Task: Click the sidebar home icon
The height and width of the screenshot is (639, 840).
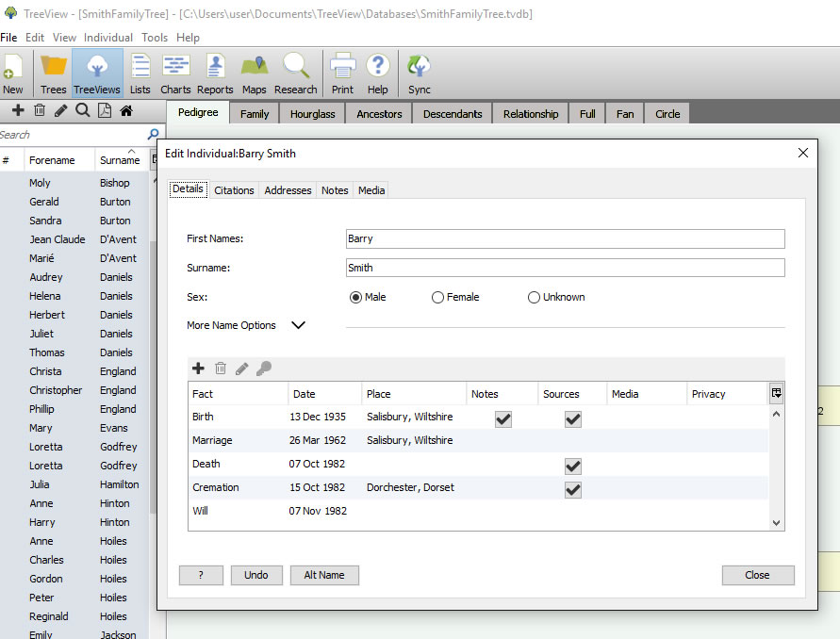Action: (126, 110)
